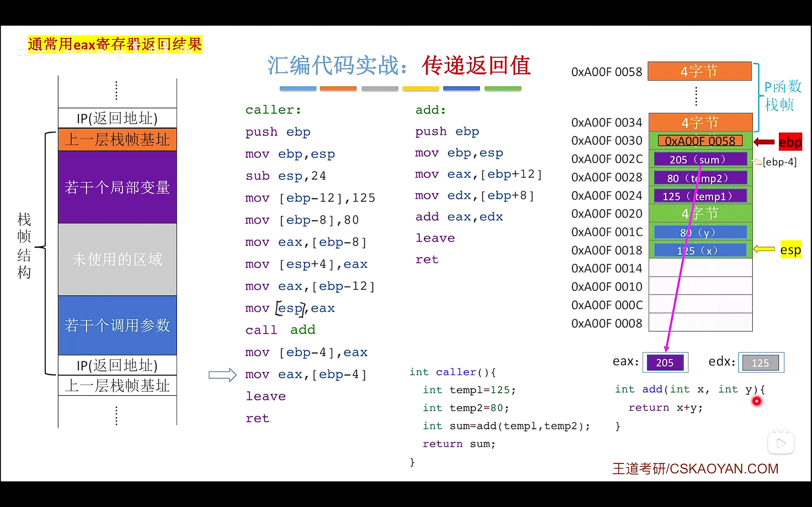Viewport: 812px width, 507px height.
Task: Click the magenta arrowhead above eax box
Action: [x=666, y=349]
